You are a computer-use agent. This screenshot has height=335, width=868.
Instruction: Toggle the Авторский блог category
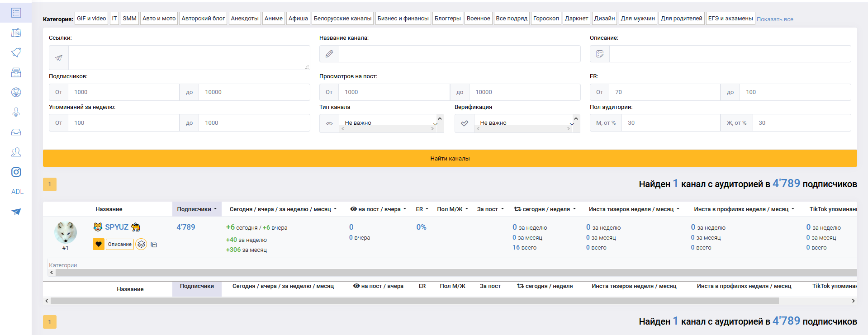pos(203,19)
